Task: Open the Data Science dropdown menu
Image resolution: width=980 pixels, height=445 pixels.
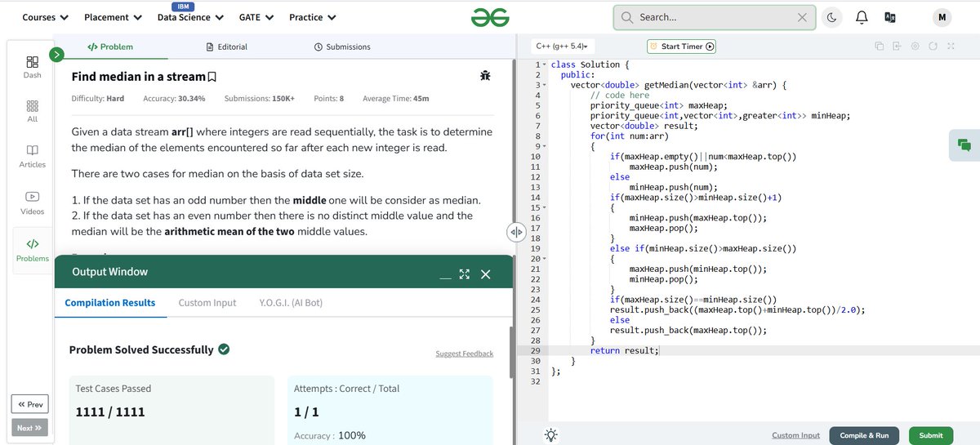Action: pyautogui.click(x=189, y=17)
